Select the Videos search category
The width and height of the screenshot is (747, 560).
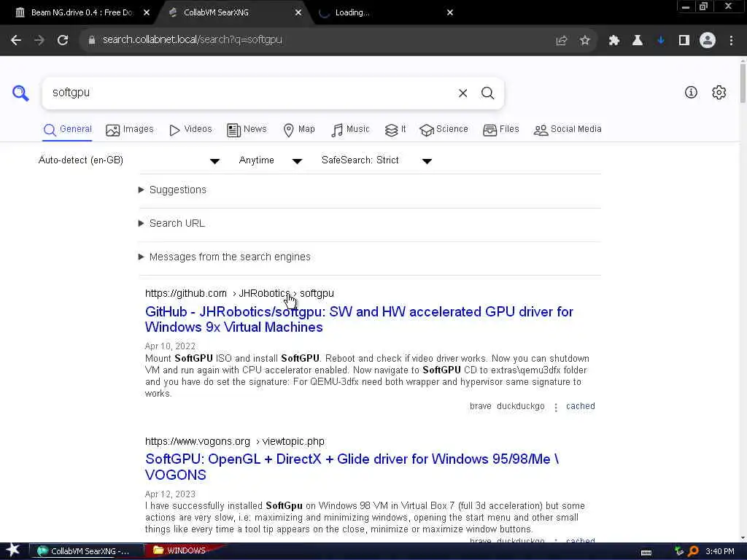click(190, 130)
